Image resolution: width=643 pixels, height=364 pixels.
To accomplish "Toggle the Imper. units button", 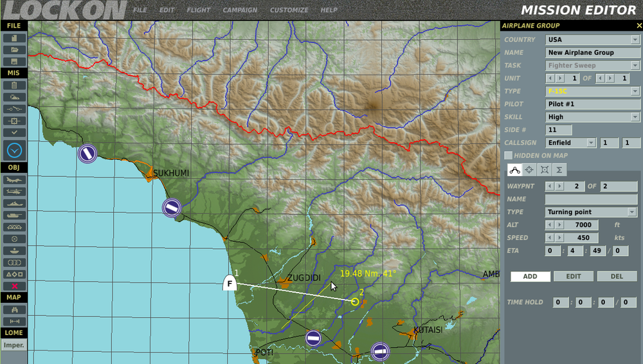I will [x=14, y=345].
